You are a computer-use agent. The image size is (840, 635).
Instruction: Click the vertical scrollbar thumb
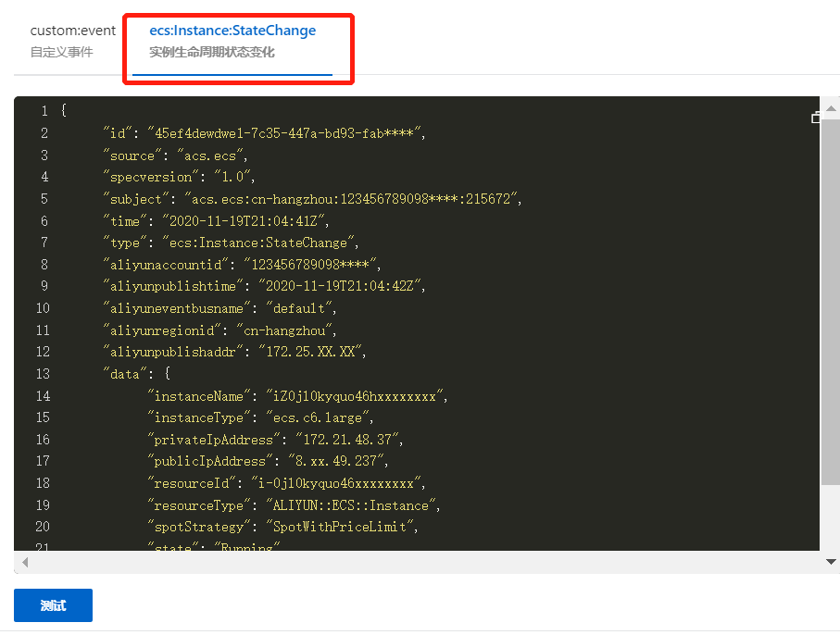[x=831, y=303]
